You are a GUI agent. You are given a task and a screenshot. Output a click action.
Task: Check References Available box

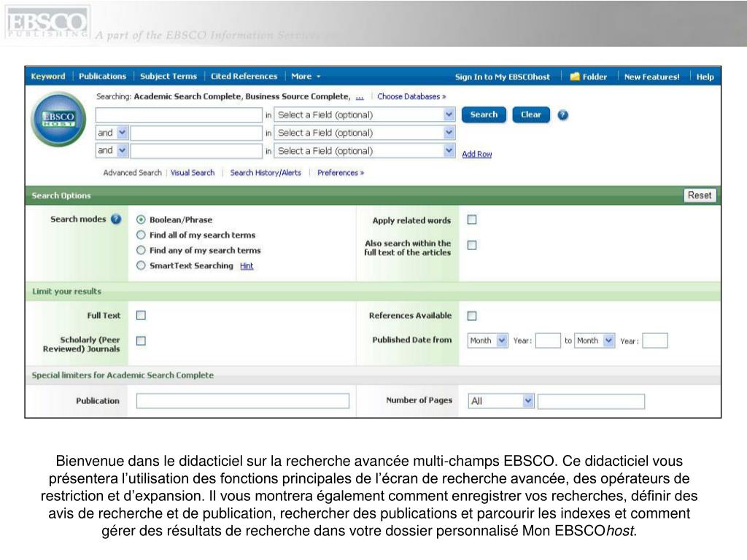(472, 316)
